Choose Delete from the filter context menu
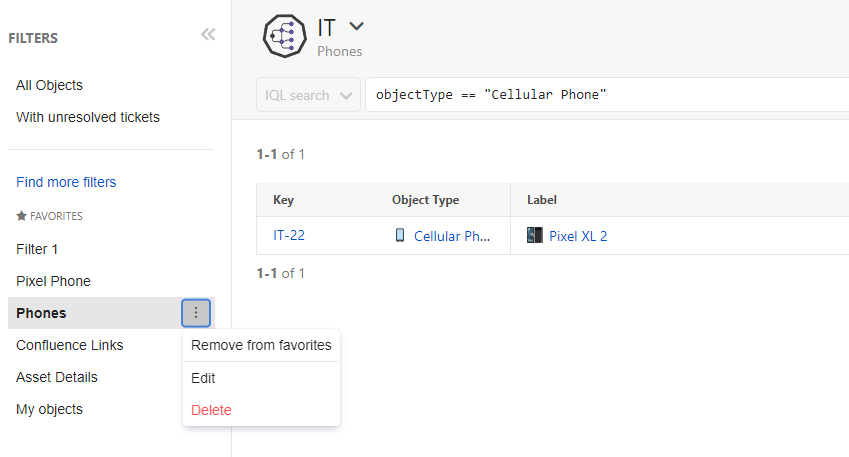Viewport: 849px width, 457px height. (x=211, y=410)
